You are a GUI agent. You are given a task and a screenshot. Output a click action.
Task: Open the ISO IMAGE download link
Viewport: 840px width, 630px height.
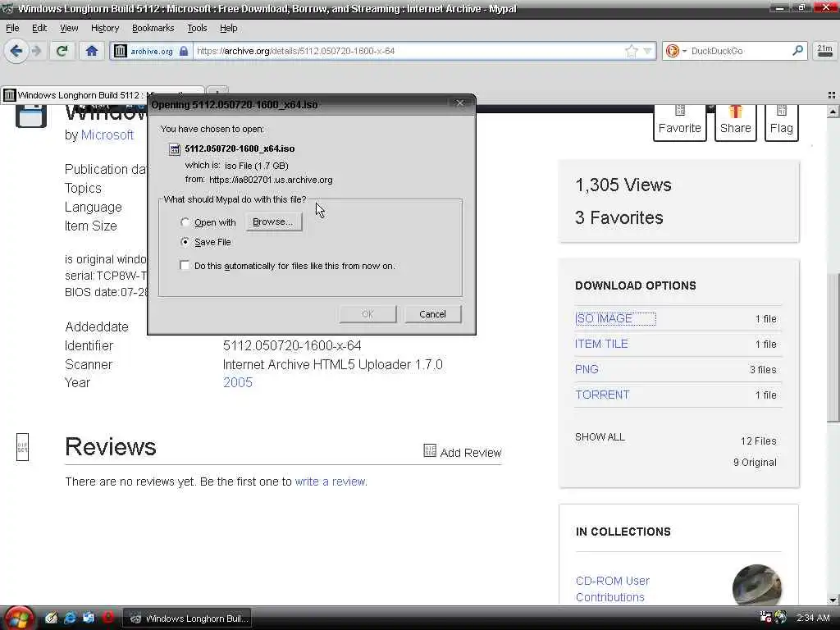(x=604, y=319)
